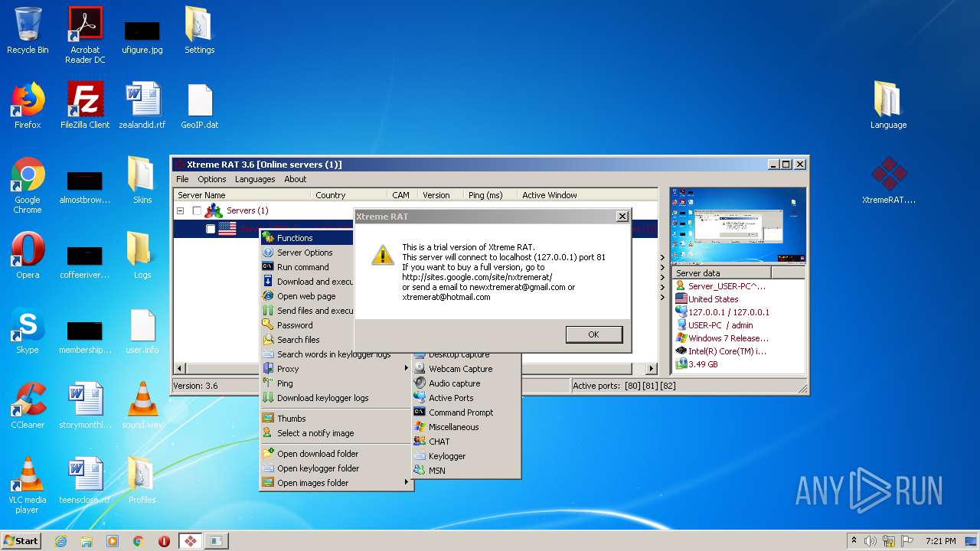The image size is (980, 551).
Task: Click the Miscellaneous Windows flag icon
Action: click(x=420, y=427)
